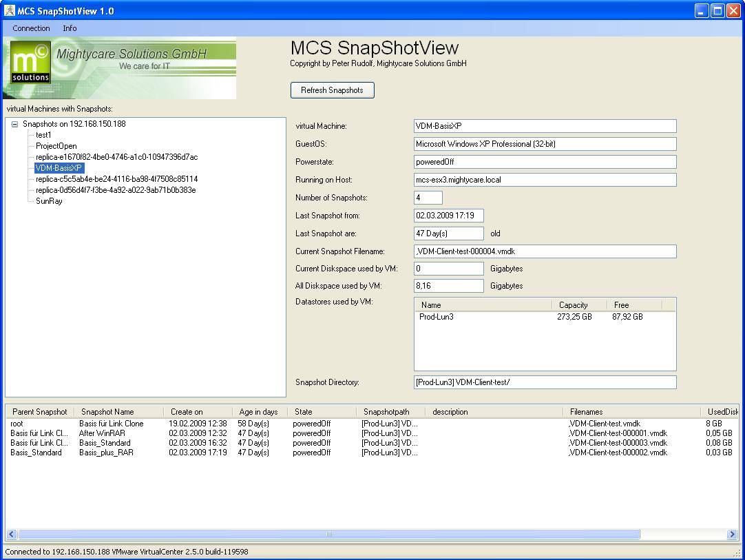Click the Powerstate field
This screenshot has width=745, height=560.
[x=545, y=162]
